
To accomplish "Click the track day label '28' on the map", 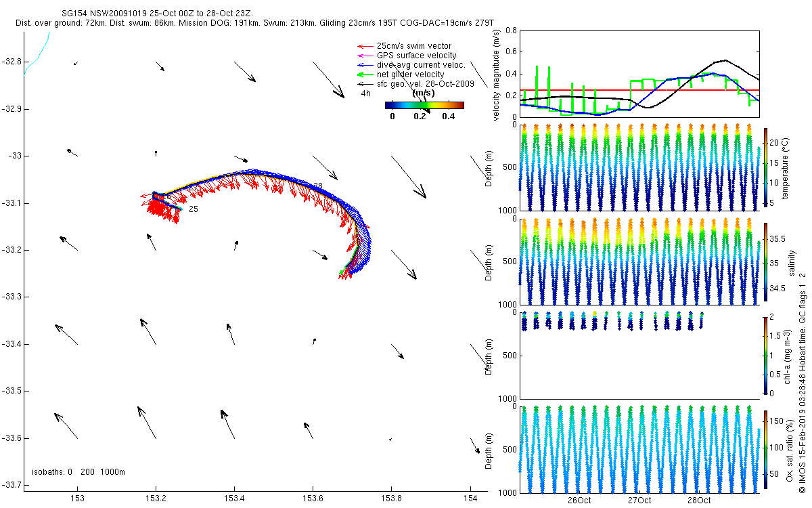I will [x=318, y=186].
